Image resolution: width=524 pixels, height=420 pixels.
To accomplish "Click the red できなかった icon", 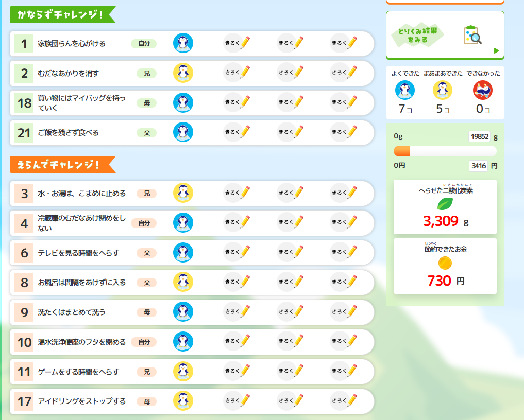I will pos(483,91).
